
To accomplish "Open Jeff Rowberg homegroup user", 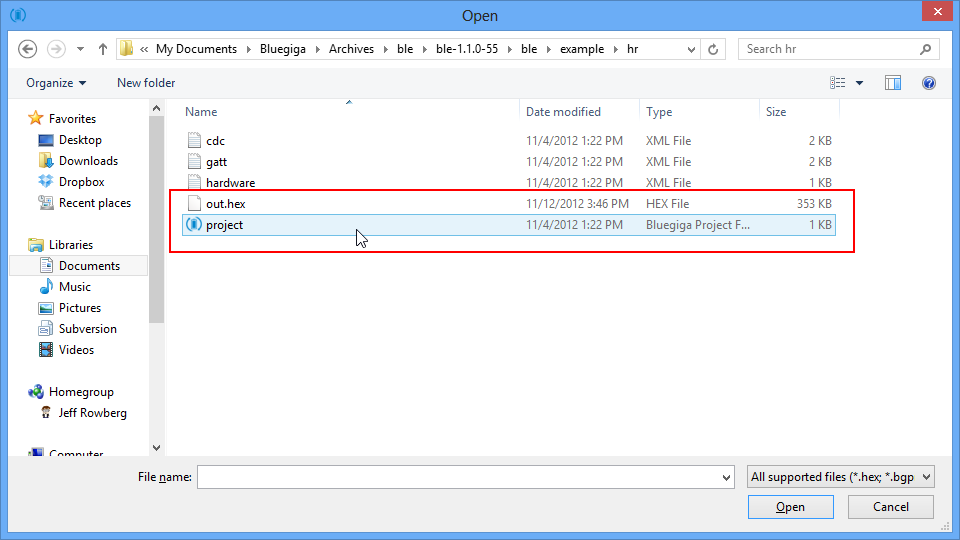I will pyautogui.click(x=92, y=413).
